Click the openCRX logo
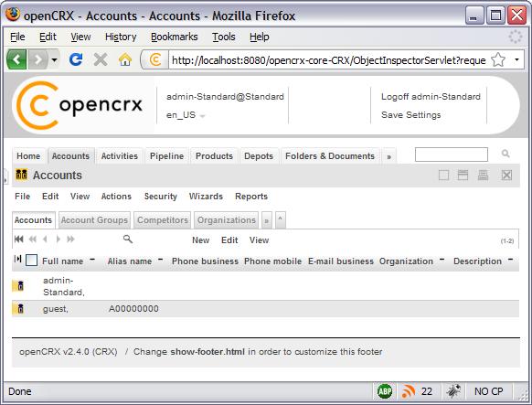The image size is (532, 405). pos(80,105)
